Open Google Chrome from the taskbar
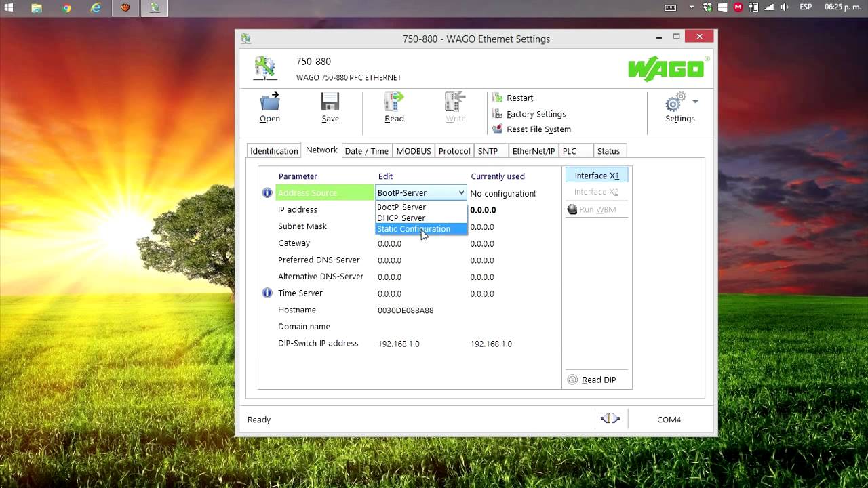 66,8
